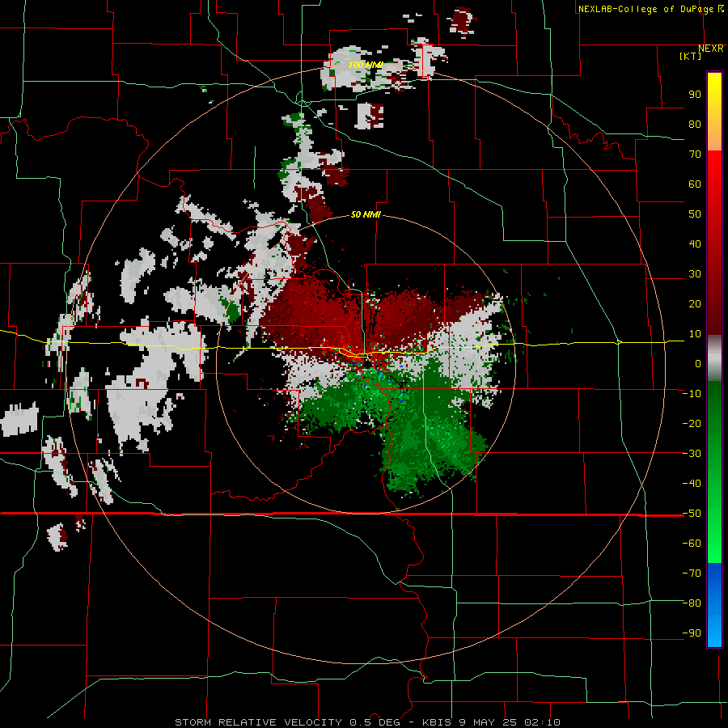728x728 pixels.
Task: Click the 02:10 timestamp in the caption
Action: 542,722
